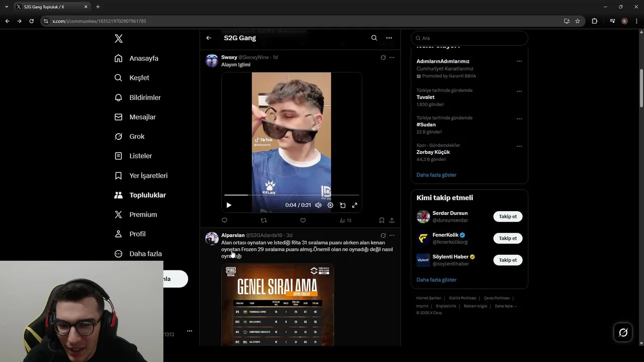Open Anasayfa from the sidebar
The width and height of the screenshot is (644, 362).
coord(136,58)
